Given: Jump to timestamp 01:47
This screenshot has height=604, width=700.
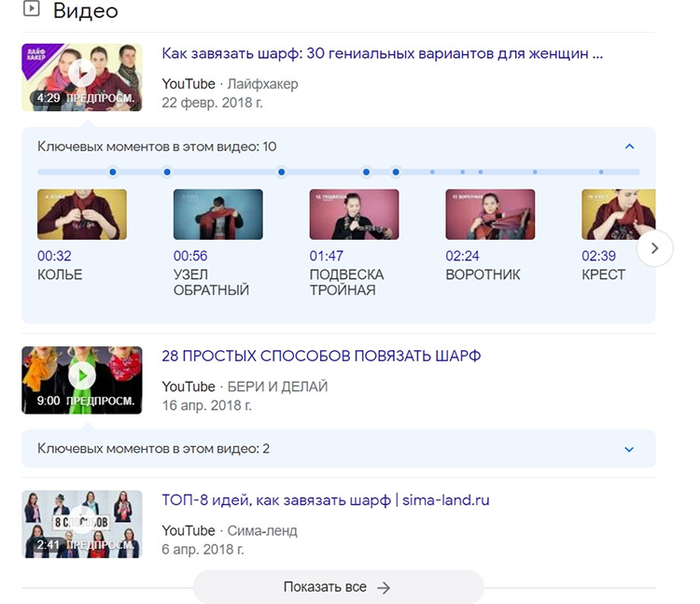Looking at the screenshot, I should (x=327, y=256).
